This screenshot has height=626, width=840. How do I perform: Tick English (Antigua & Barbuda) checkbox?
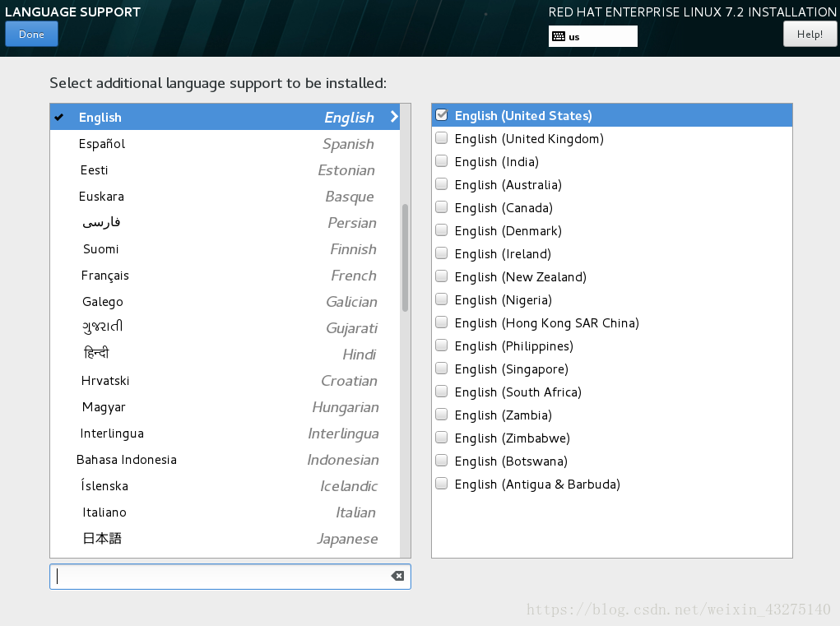[x=442, y=484]
